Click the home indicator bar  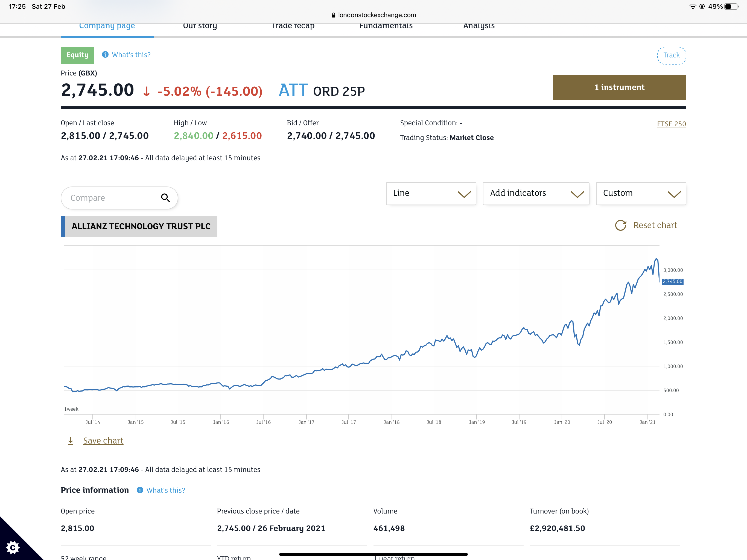coord(373,554)
